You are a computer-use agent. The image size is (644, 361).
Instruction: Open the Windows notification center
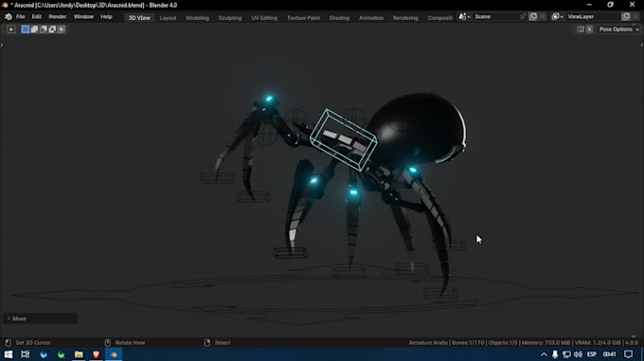(629, 354)
